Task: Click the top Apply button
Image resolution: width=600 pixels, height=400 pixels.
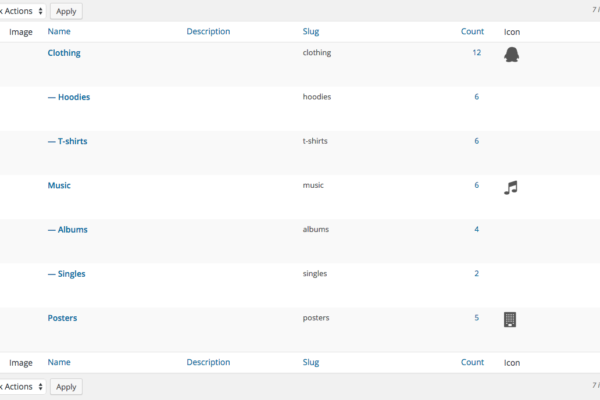Action: 66,11
